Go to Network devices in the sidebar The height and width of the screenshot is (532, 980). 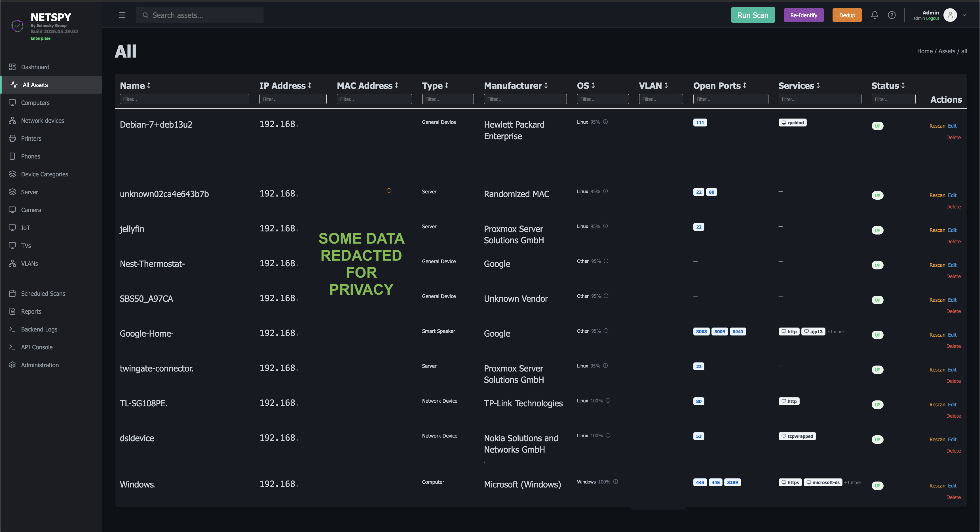[x=51, y=121]
